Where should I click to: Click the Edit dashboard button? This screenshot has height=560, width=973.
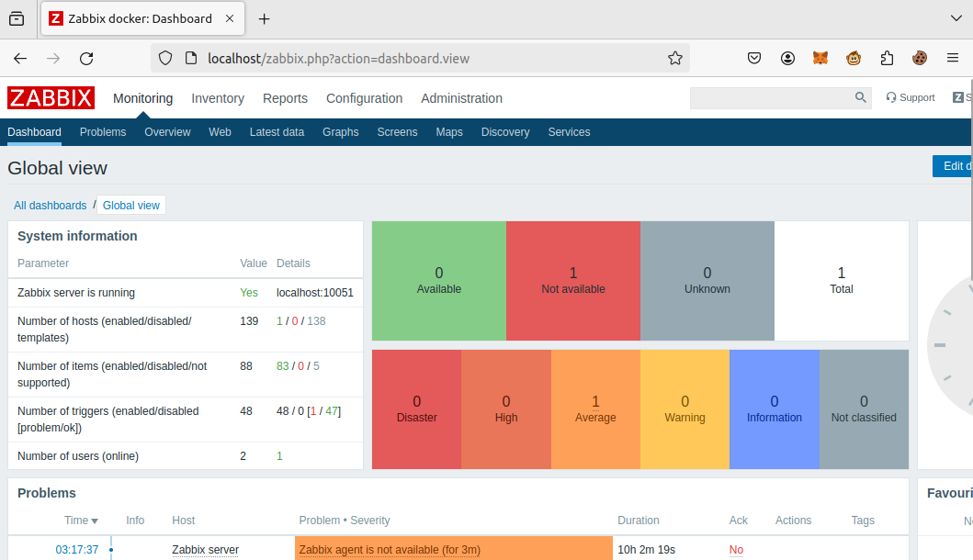[953, 166]
